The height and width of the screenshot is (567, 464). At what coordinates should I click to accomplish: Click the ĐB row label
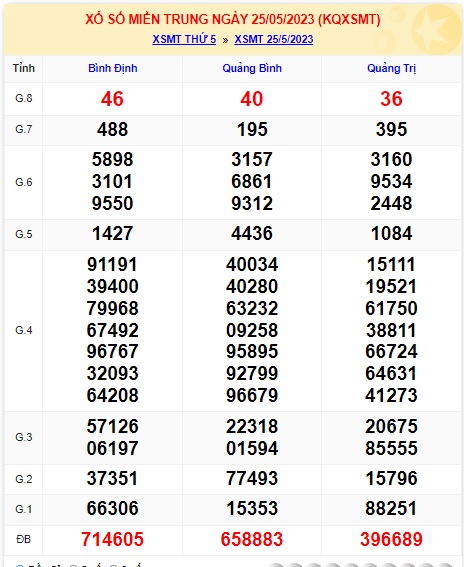click(24, 539)
